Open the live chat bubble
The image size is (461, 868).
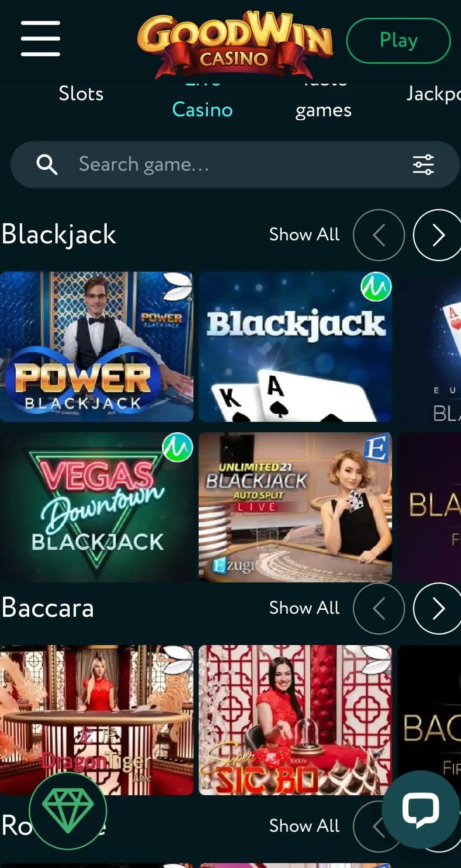tap(420, 810)
